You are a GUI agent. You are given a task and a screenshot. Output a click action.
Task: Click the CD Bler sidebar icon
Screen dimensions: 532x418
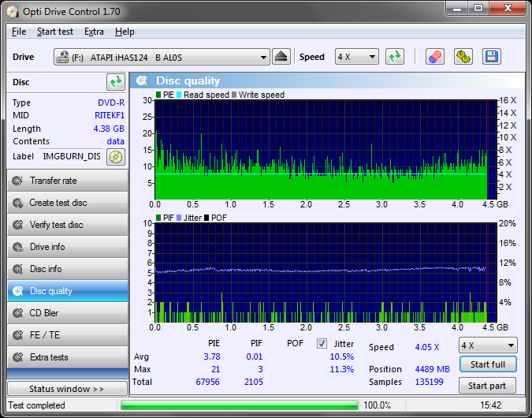click(17, 313)
